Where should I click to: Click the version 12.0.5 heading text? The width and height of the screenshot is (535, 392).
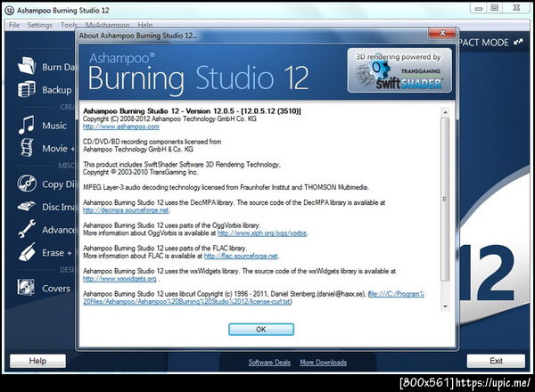pos(192,111)
